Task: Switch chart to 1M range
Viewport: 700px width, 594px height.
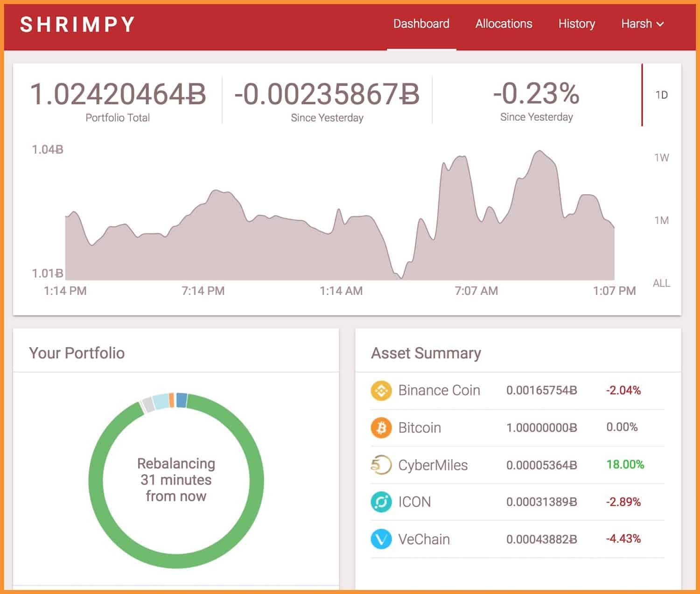Action: pos(661,220)
